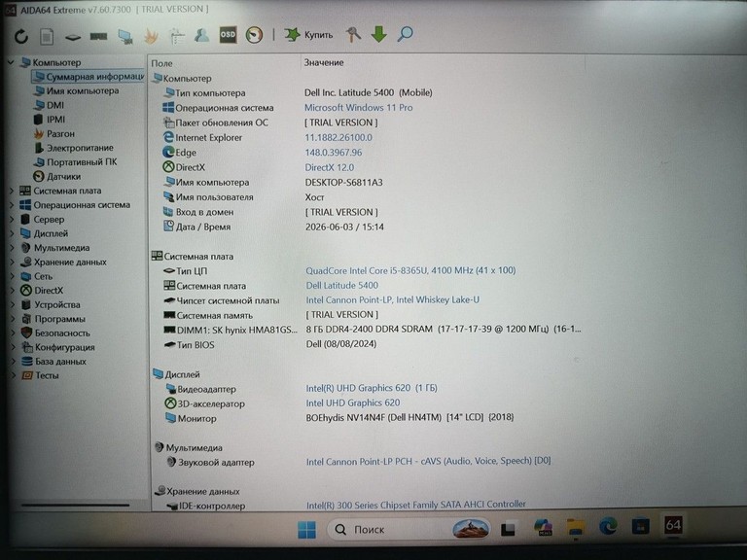Click the network monitor toolbar icon
This screenshot has width=747, height=560.
point(125,37)
